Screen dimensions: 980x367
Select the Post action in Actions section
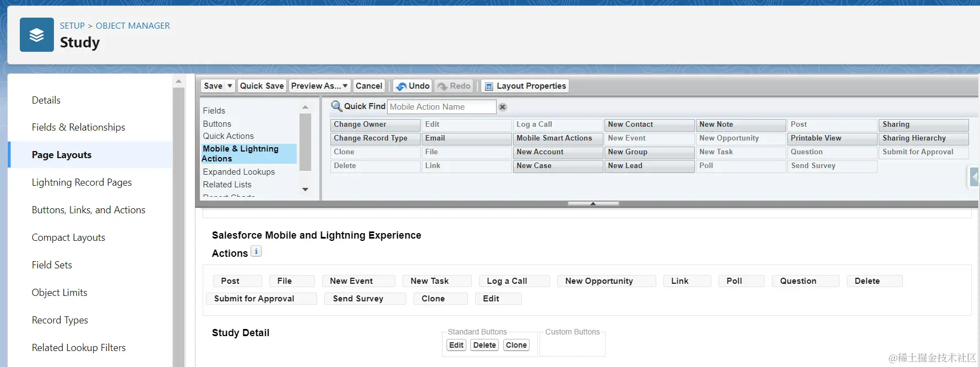coord(237,281)
